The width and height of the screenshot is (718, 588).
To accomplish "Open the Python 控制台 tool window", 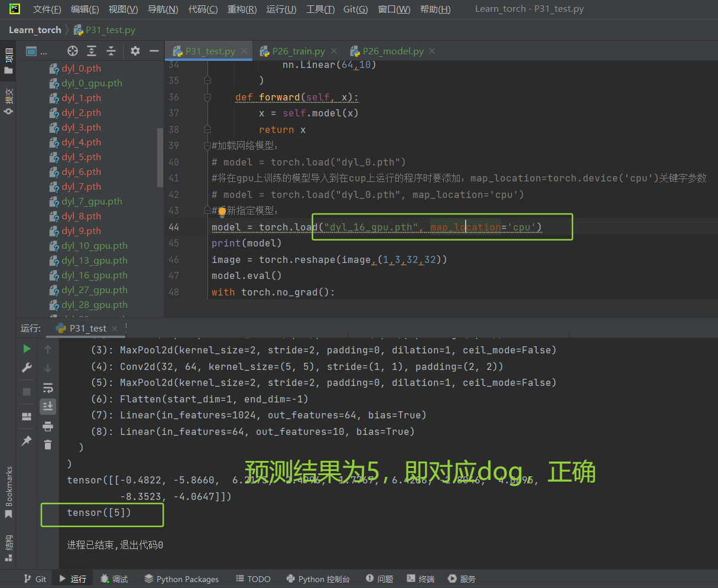I will coord(318,579).
